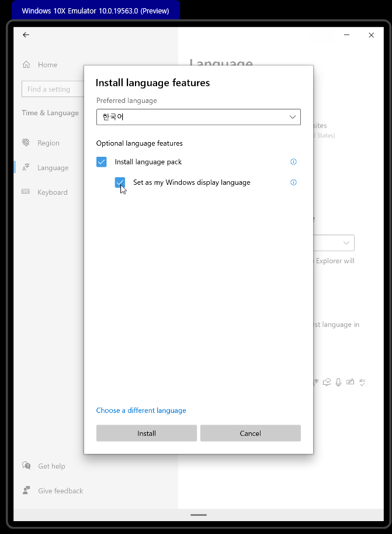This screenshot has width=392, height=534.
Task: Click the Region globe icon
Action: coord(26,142)
